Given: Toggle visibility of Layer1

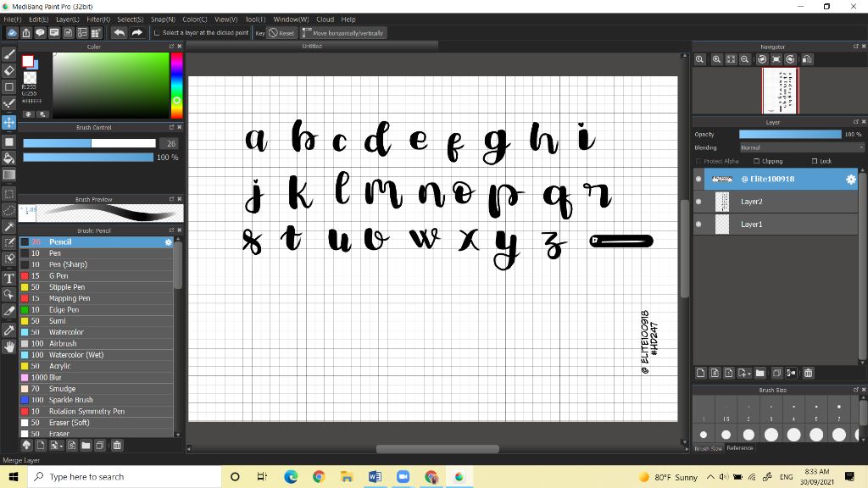Looking at the screenshot, I should [x=698, y=224].
